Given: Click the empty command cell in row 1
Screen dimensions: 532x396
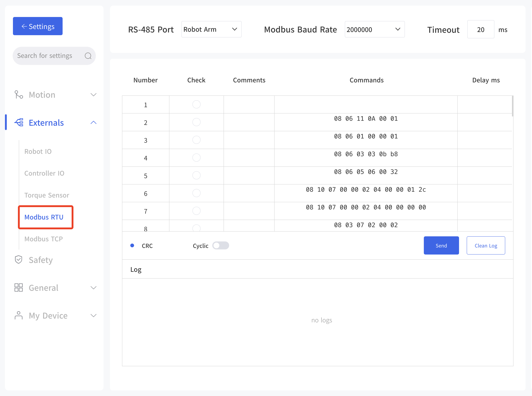Looking at the screenshot, I should pos(366,104).
